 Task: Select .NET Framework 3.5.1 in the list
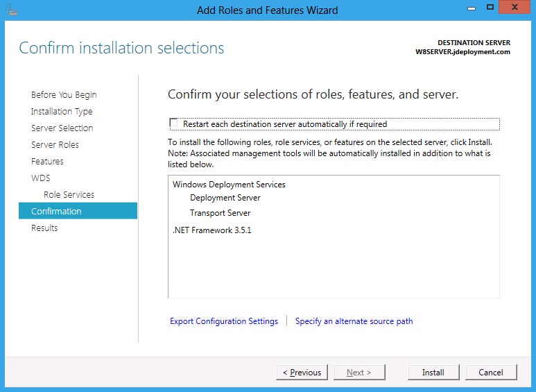pos(211,230)
